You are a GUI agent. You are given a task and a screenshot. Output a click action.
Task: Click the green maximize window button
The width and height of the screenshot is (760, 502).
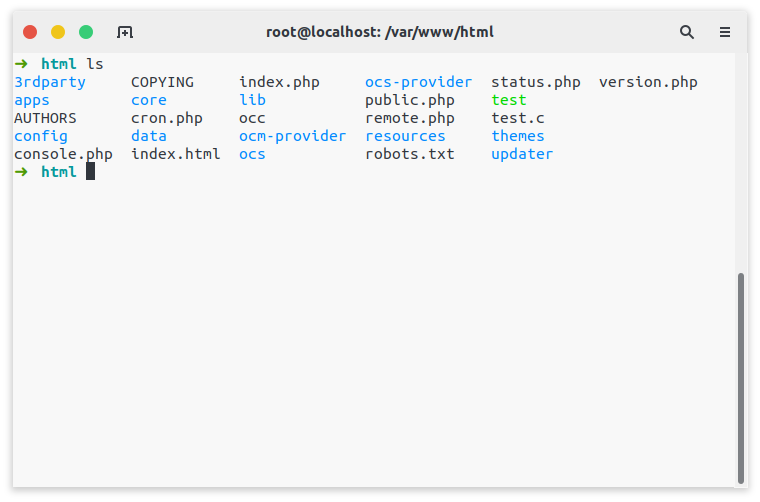tap(86, 32)
